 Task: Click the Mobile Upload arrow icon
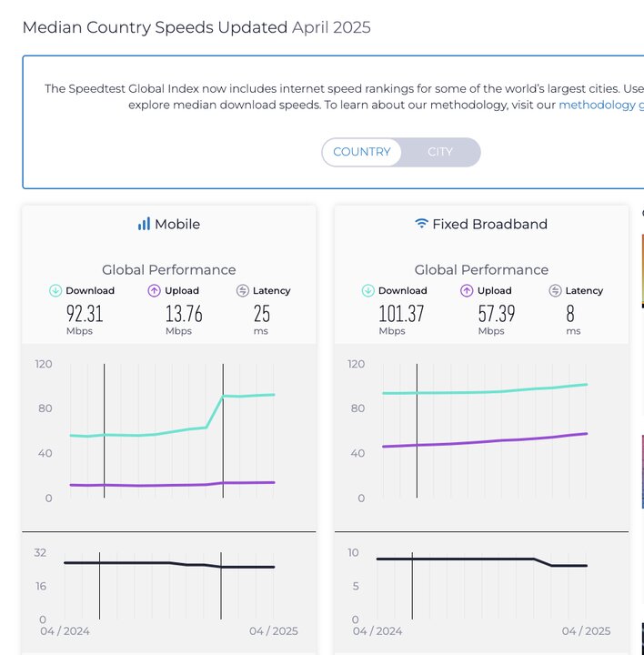[x=154, y=291]
